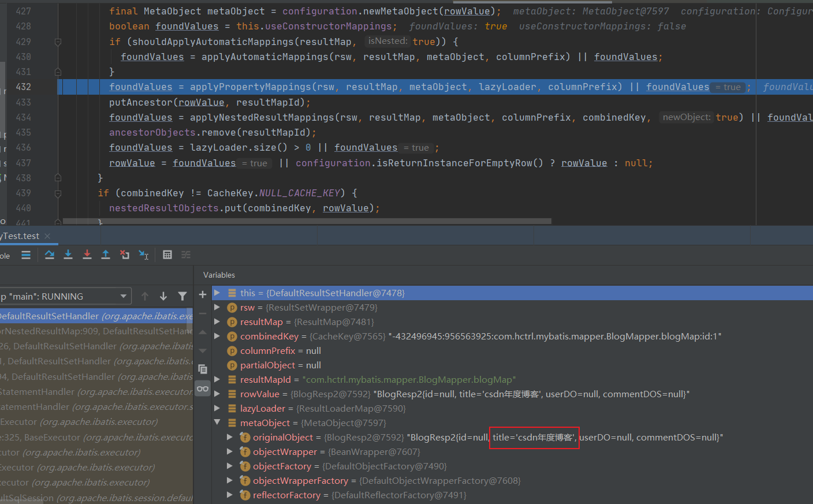This screenshot has width=813, height=504.
Task: Click the Duplicate Watch icon
Action: click(203, 369)
